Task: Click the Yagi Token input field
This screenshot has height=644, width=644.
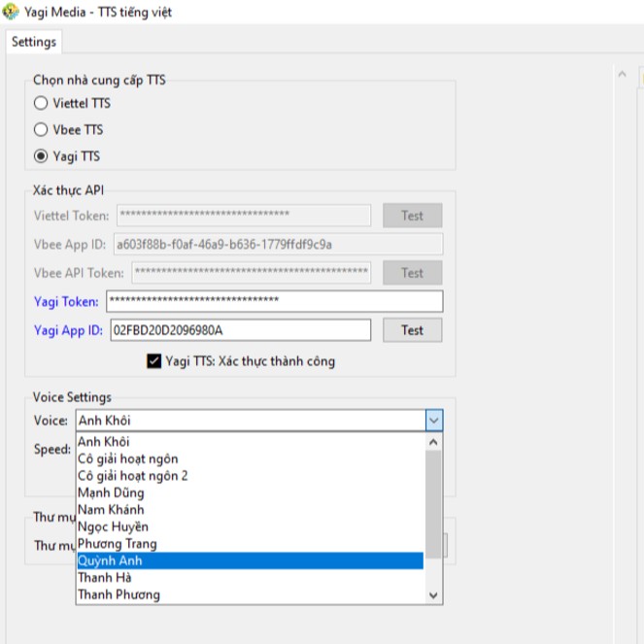Action: (274, 301)
